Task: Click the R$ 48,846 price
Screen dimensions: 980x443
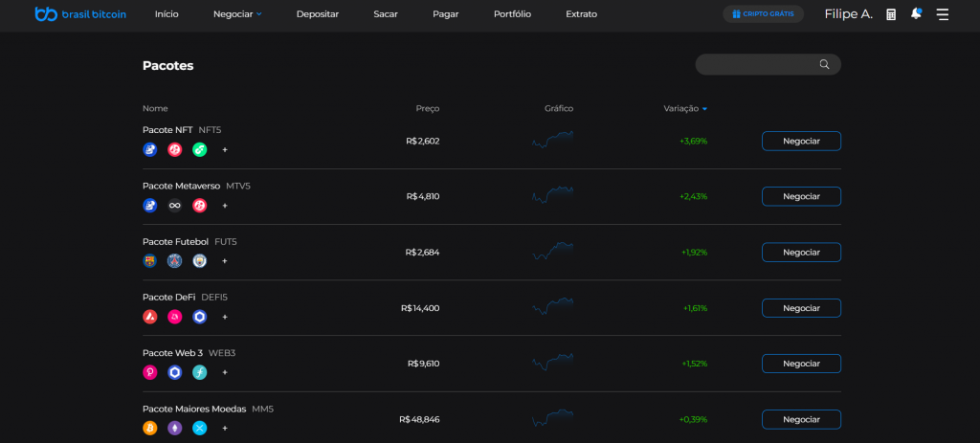Action: coord(419,419)
